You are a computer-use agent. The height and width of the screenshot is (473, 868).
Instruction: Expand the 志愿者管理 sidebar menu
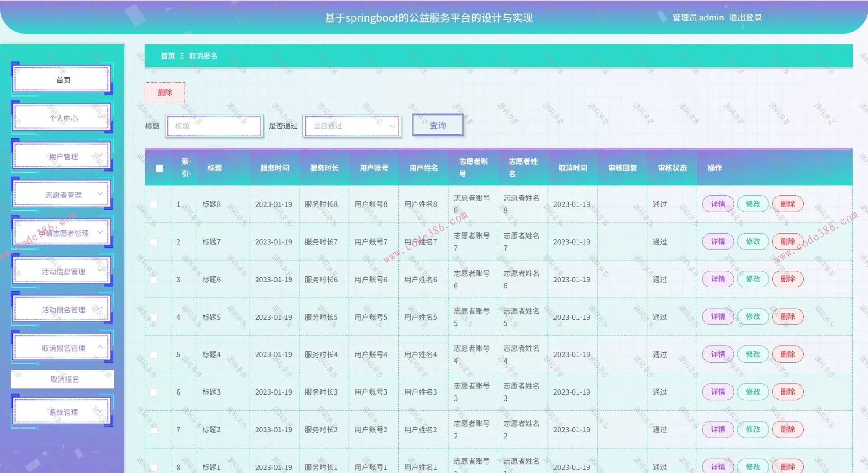(x=62, y=194)
